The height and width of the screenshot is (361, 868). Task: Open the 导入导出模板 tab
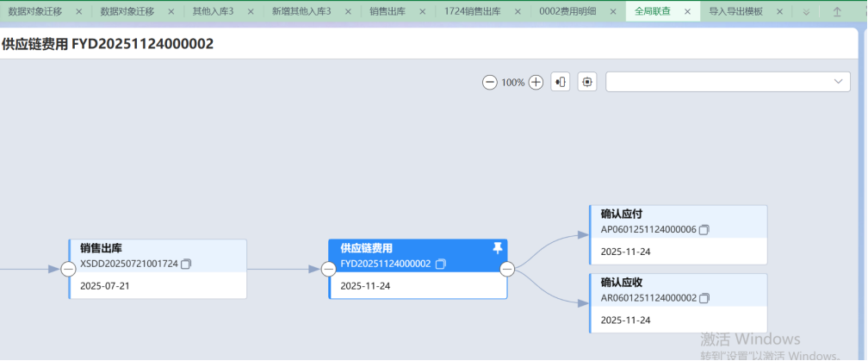[735, 12]
